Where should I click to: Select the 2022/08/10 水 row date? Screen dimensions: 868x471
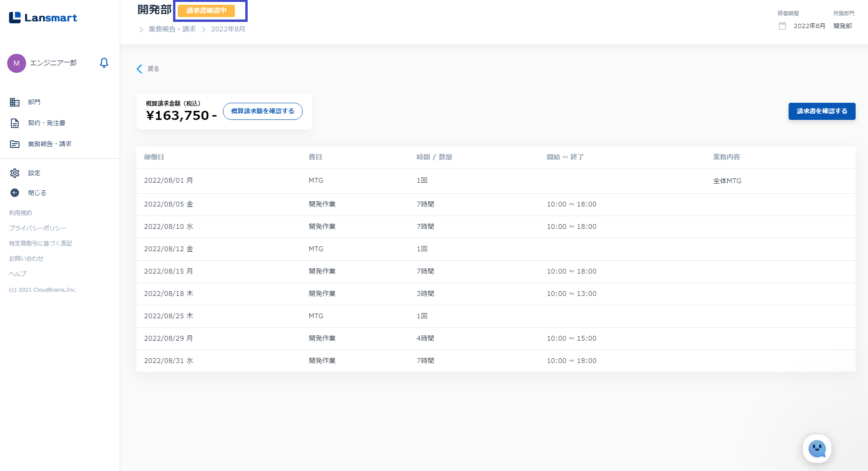tap(169, 226)
